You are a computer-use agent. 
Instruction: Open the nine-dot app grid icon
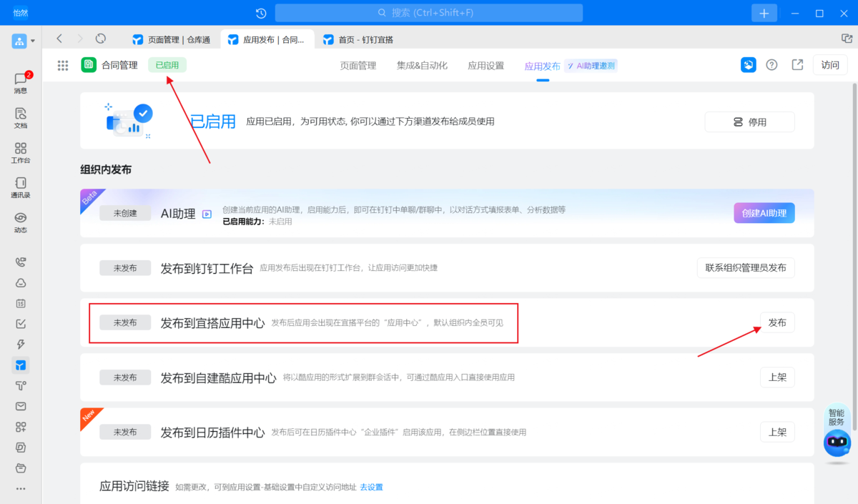(63, 65)
